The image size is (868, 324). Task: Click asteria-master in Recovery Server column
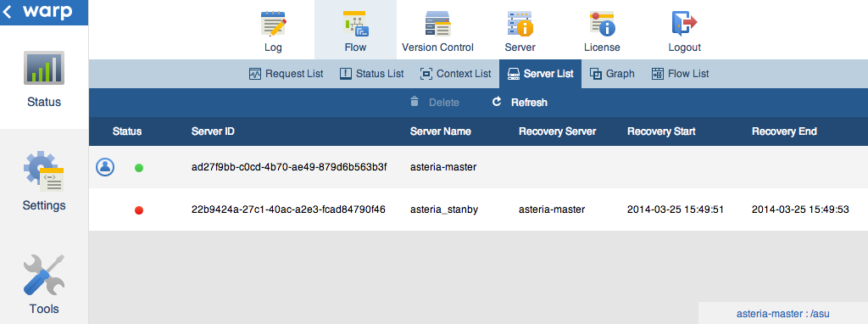pos(552,209)
